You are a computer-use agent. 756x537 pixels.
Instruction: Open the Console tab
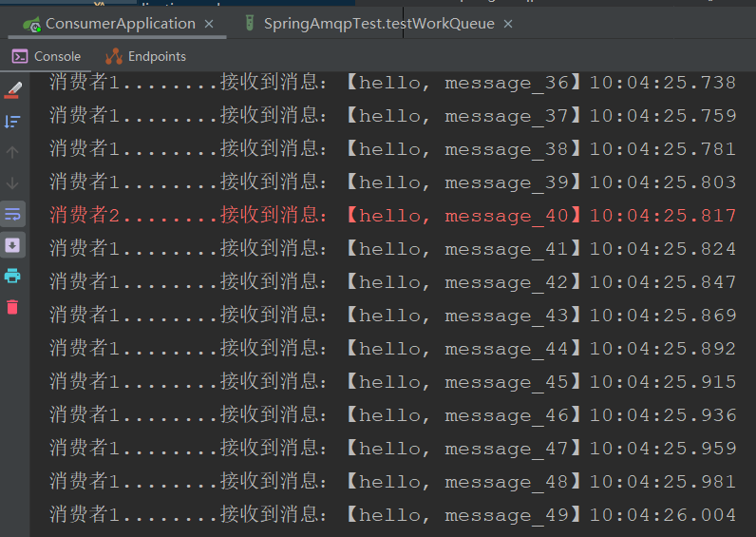point(47,56)
